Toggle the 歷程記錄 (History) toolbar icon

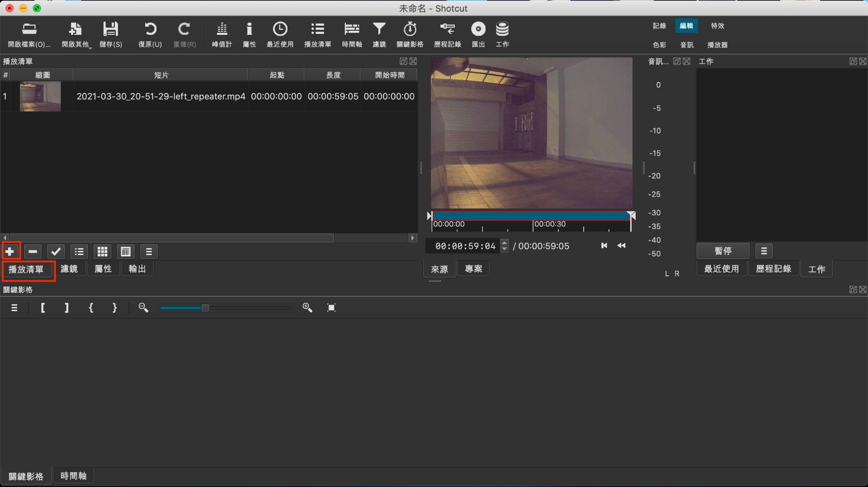(x=448, y=35)
